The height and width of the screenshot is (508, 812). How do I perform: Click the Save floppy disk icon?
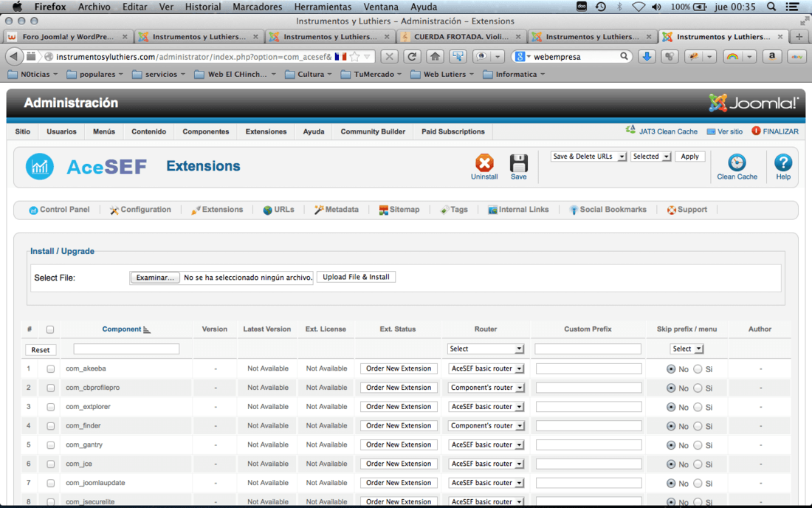(518, 163)
